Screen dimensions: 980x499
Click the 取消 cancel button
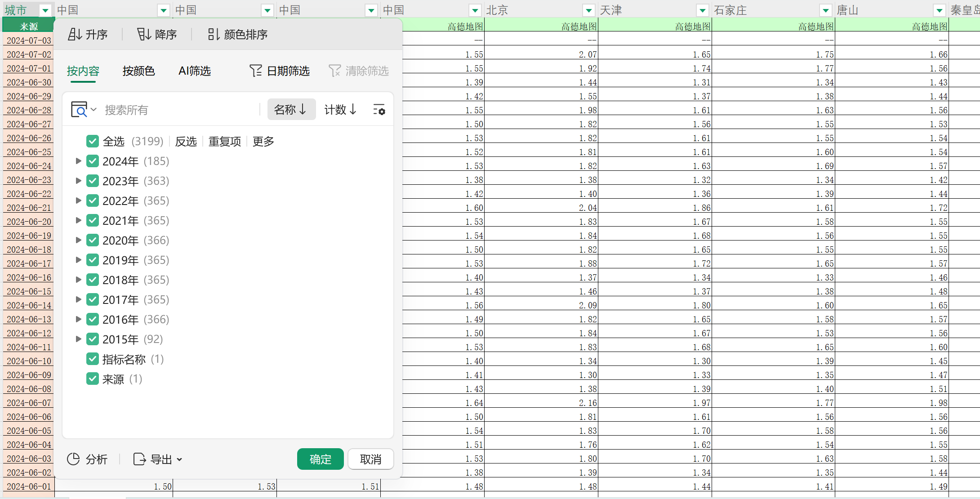[x=370, y=459]
